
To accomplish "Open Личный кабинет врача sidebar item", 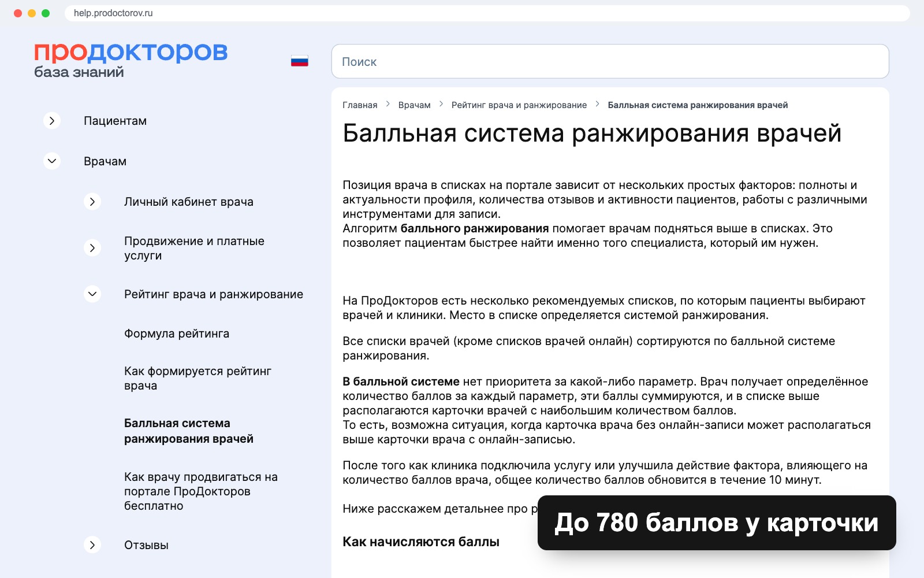I will 189,202.
